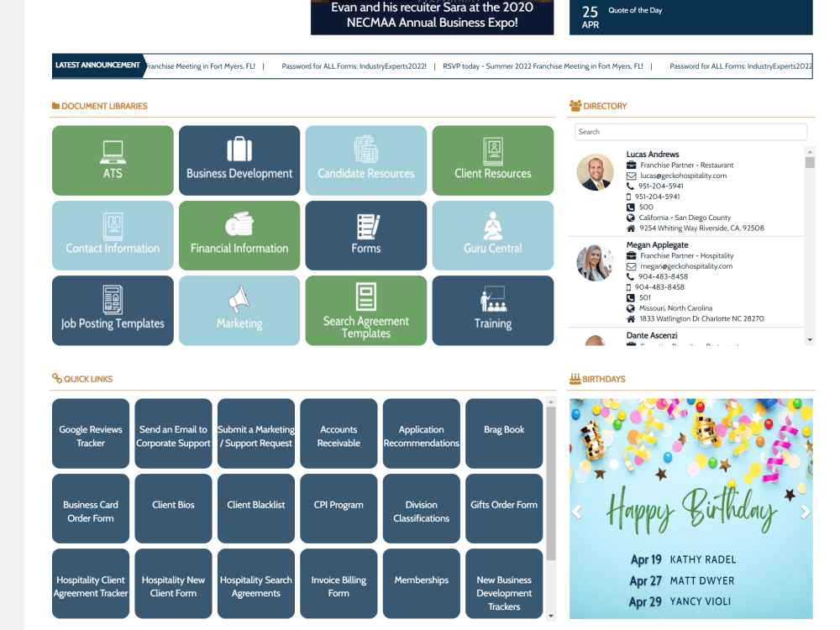Screen dimensions: 840x630
Task: Open the Brag Book quick link
Action: coord(503,433)
